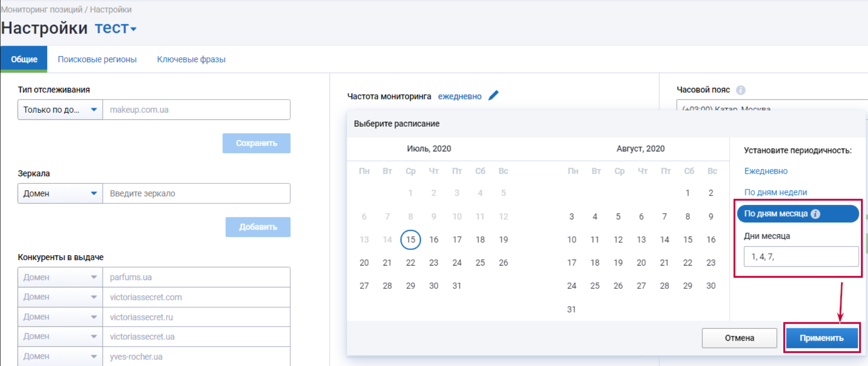
Task: Click the Введите зеркало input field
Action: point(196,193)
